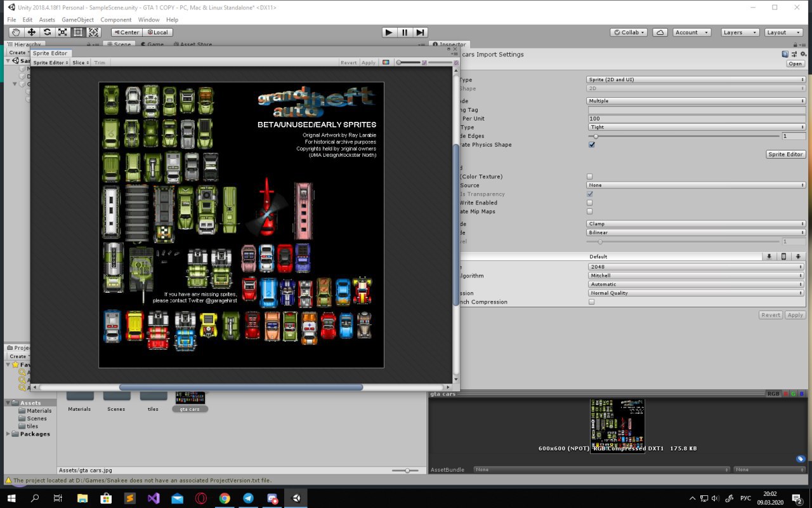Select the Android platform tab icon
This screenshot has height=508, width=812.
[x=798, y=257]
